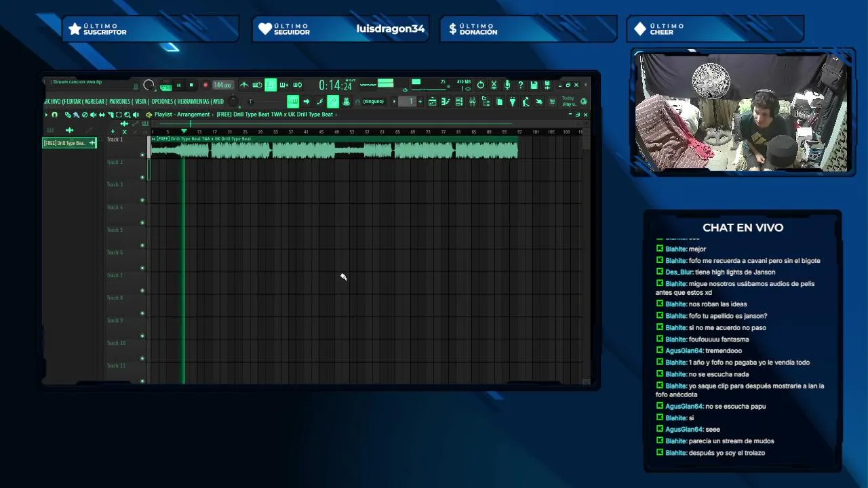This screenshot has width=868, height=488.
Task: Open the pattern selector showing (ninguno)
Action: (374, 101)
